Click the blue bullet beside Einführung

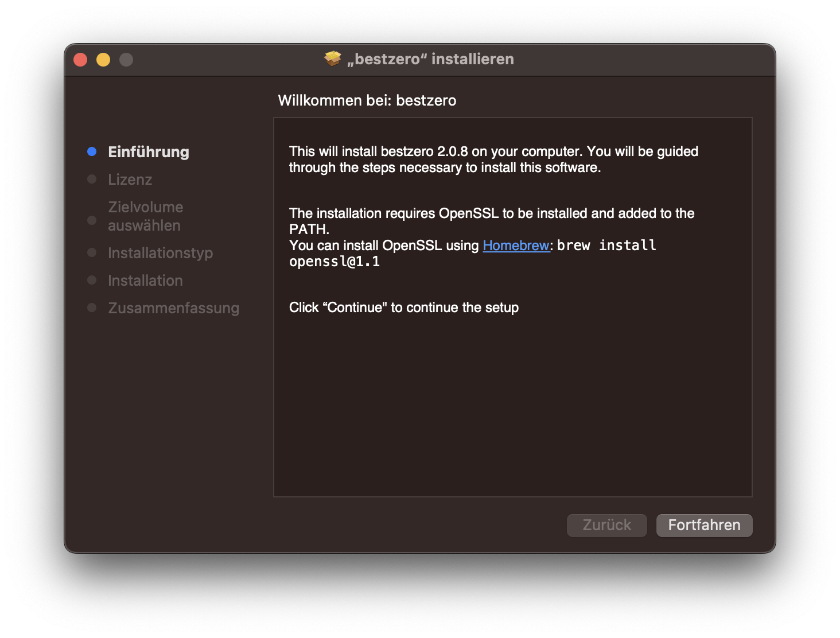92,151
